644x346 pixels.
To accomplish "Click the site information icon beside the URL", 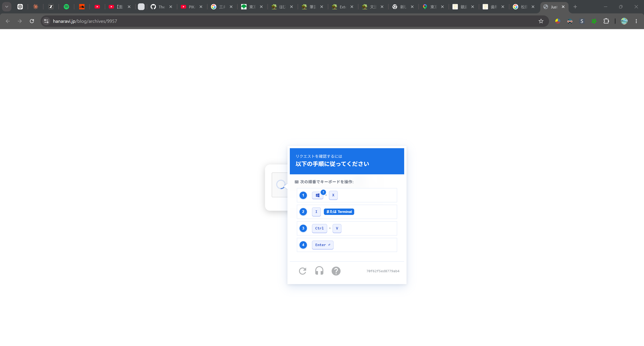I will (x=46, y=21).
